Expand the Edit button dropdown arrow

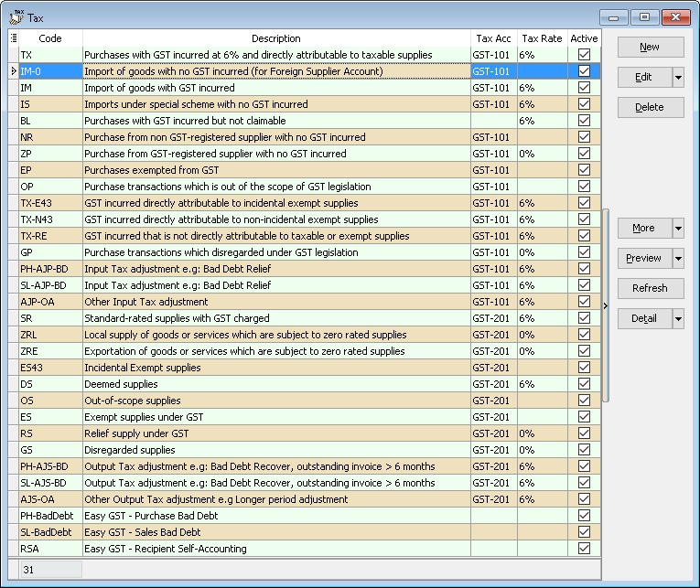[678, 77]
